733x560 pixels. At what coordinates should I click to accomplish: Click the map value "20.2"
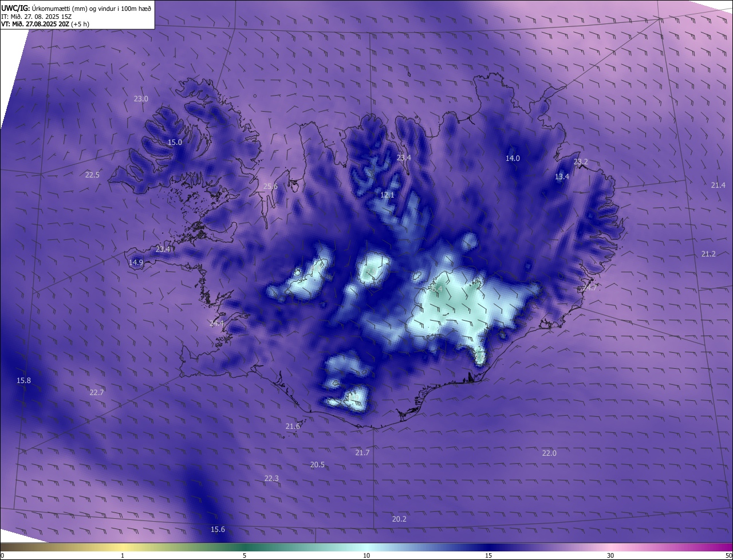pos(399,519)
